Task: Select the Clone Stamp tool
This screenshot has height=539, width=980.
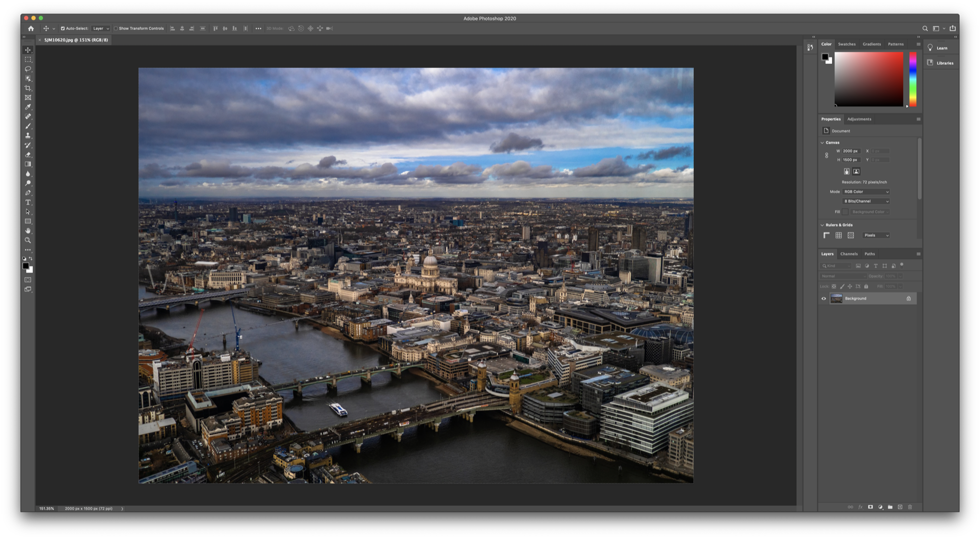Action: [28, 136]
